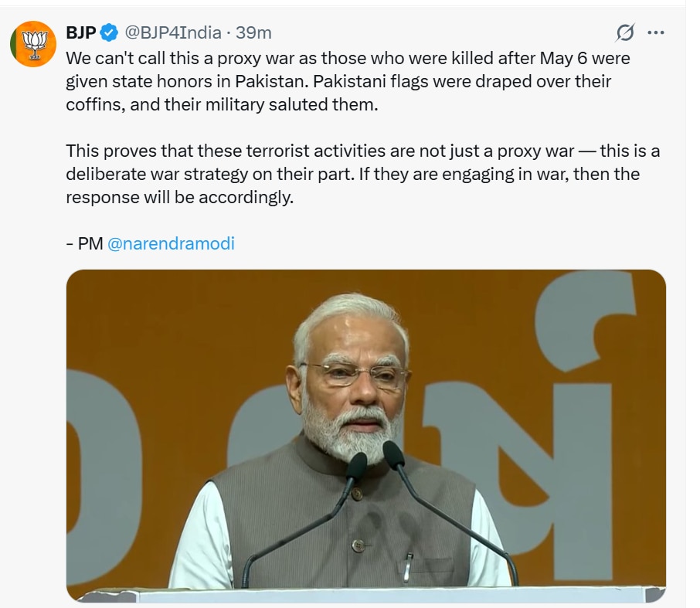
Task: Open the speech photo thumbnail
Action: pyautogui.click(x=365, y=434)
